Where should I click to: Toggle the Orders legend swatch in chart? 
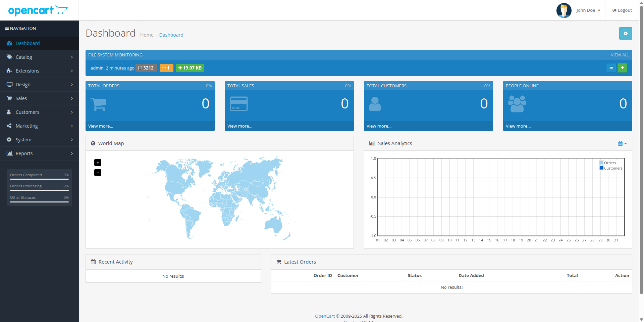[602, 163]
